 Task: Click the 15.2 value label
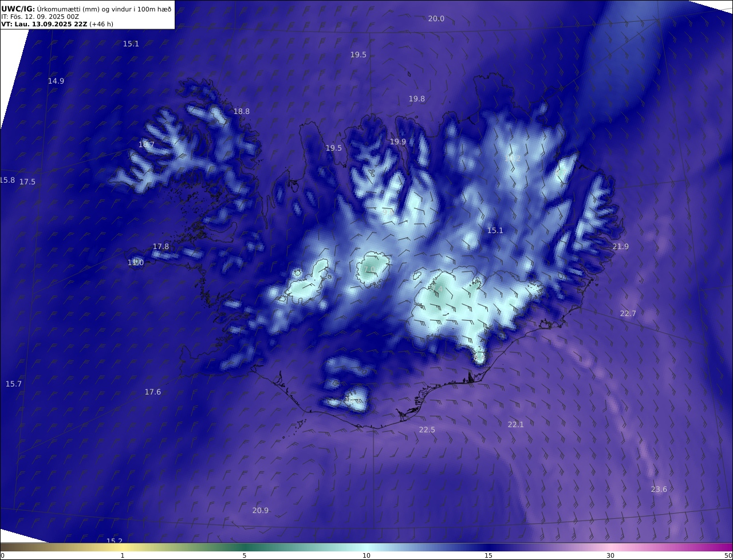tap(115, 541)
